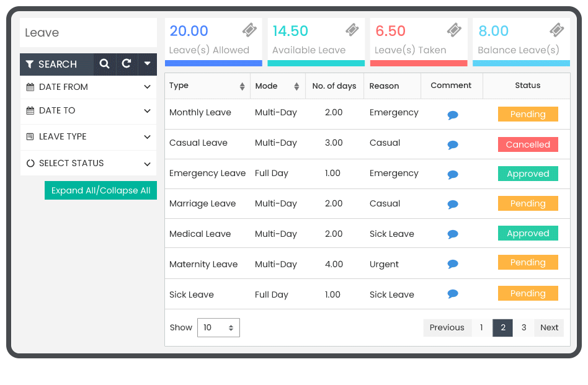
Task: Click Expand All/Collapse All button
Action: pos(100,190)
